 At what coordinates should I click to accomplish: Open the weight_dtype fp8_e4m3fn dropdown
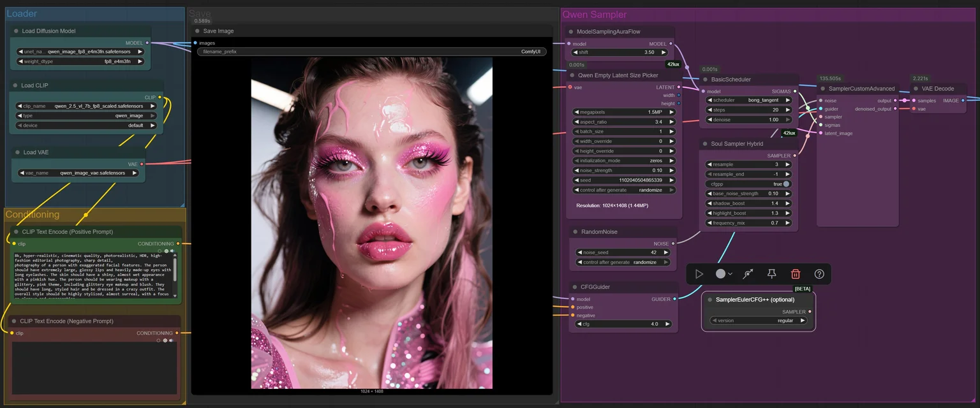coord(80,61)
